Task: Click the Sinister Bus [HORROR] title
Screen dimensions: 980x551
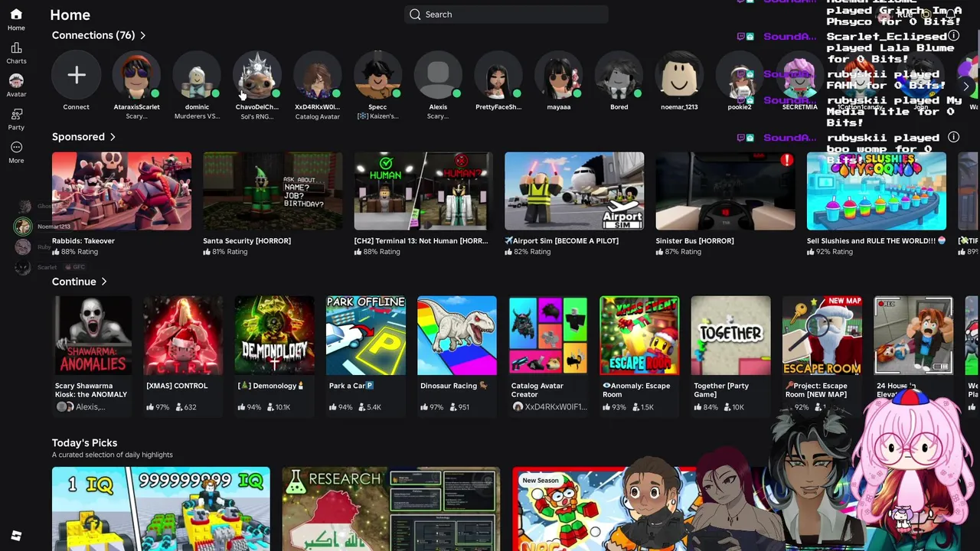Action: (x=694, y=241)
